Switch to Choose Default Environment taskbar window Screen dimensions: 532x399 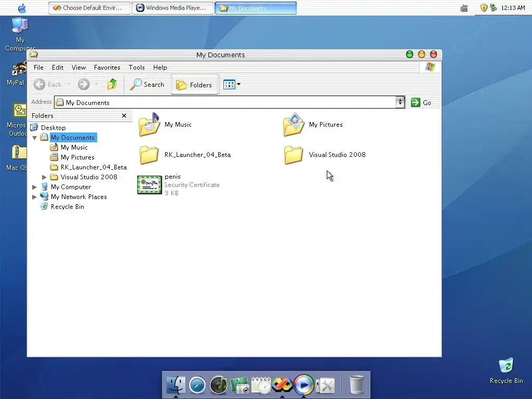(x=89, y=8)
